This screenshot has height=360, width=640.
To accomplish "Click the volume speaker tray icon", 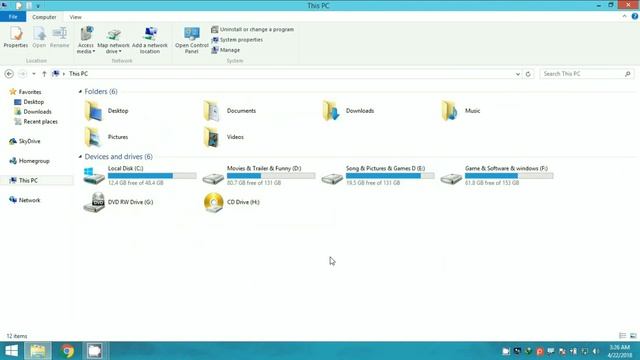I will tap(596, 351).
